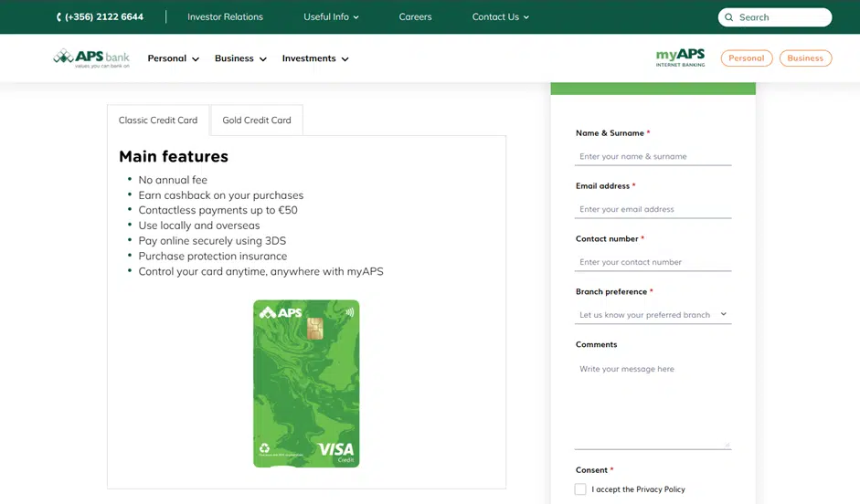
Task: Click 'Pay online securely using 3DS' text
Action: point(212,240)
